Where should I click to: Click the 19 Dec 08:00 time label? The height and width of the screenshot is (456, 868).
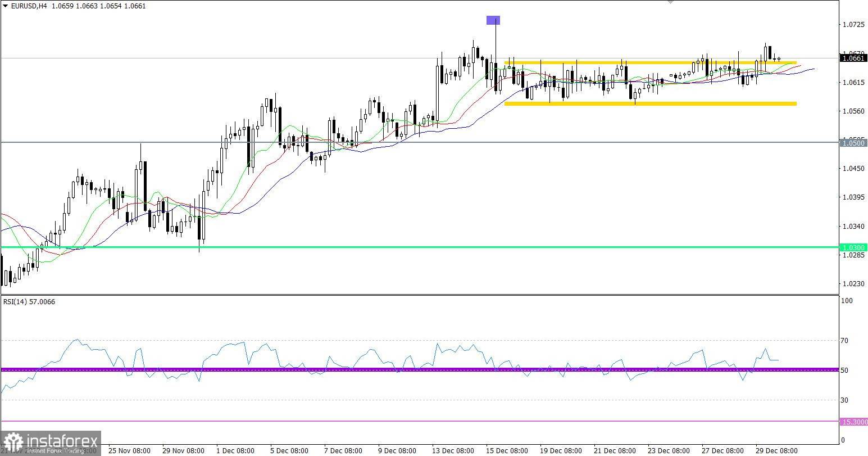pos(561,451)
